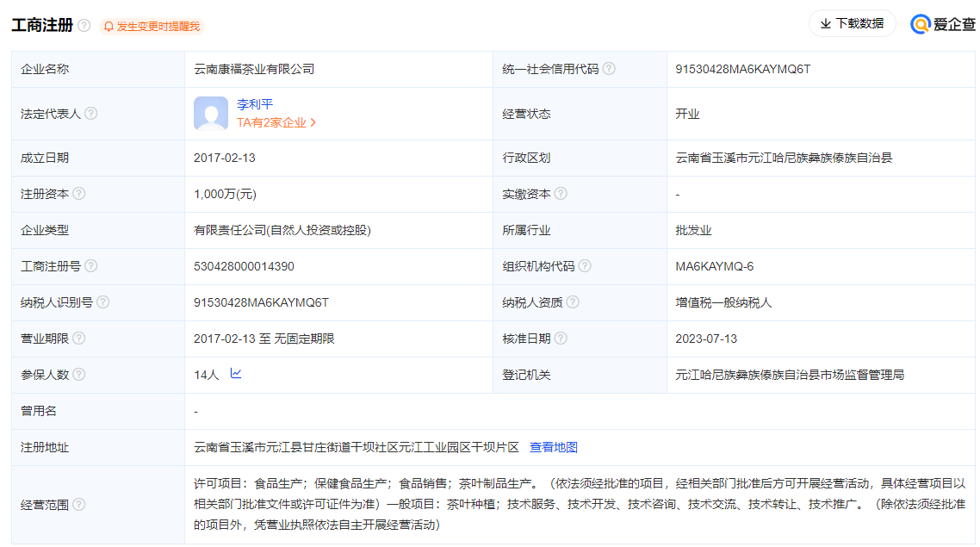This screenshot has width=980, height=547.
Task: Click the 李利平 avatar thumbnail
Action: (211, 114)
